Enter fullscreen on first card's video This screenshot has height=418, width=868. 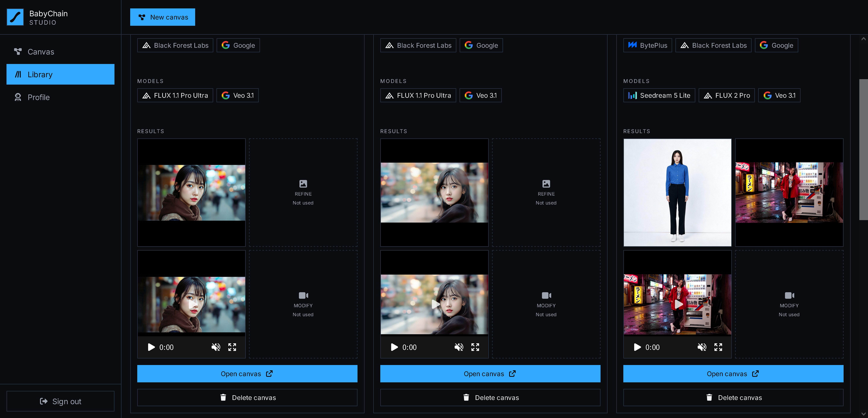tap(232, 347)
